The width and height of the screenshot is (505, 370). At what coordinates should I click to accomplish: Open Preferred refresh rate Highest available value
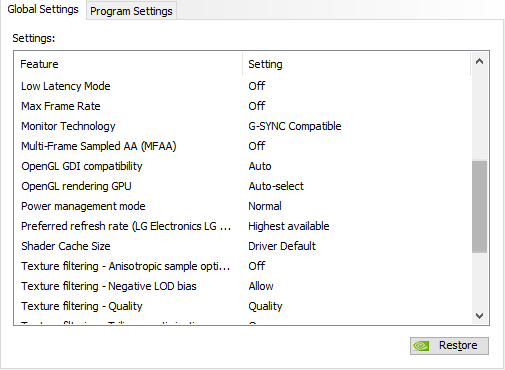289,226
